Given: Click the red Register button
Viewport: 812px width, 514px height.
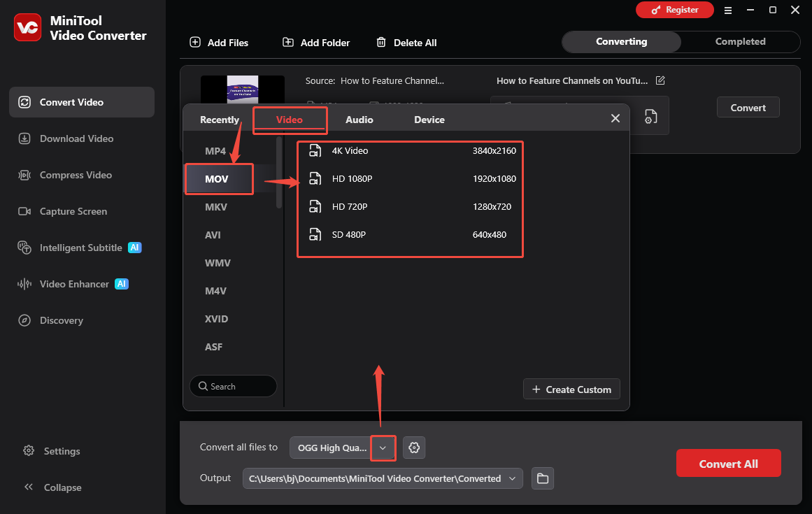Looking at the screenshot, I should pyautogui.click(x=675, y=10).
